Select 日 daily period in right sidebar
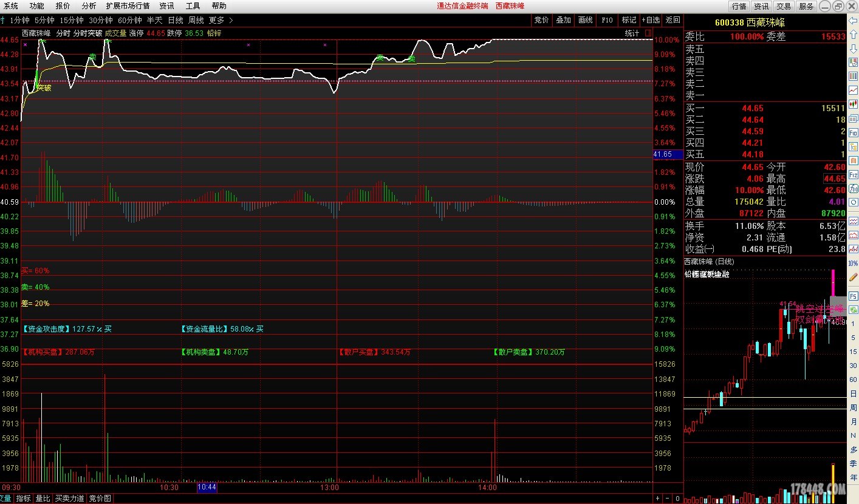This screenshot has height=504, width=859. tap(853, 393)
